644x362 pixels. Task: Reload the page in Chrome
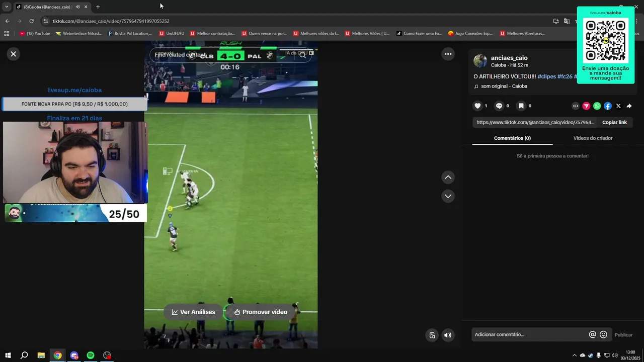(31, 21)
